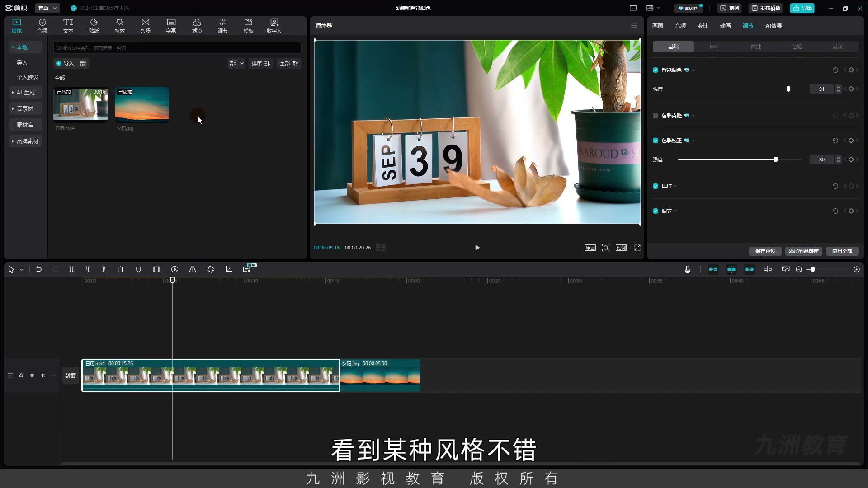Uncheck the 色彩校正 checkbox
Image resolution: width=868 pixels, height=488 pixels.
click(x=656, y=141)
